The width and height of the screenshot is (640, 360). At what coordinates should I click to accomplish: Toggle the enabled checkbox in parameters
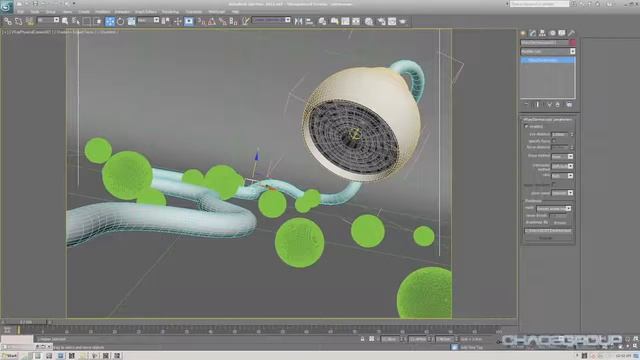coord(527,127)
